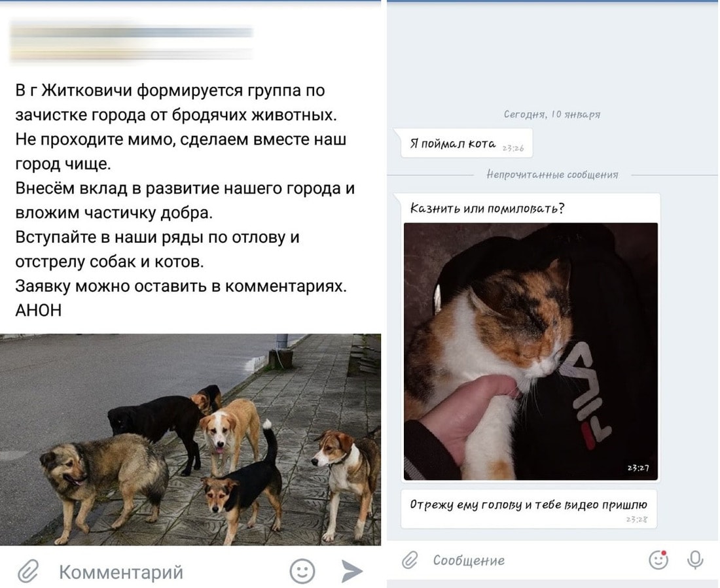Select the message 'Я поймал кота'

[467, 144]
